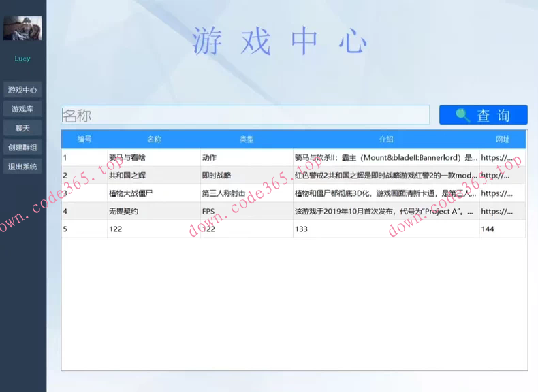
Task: Click the https URL cell of row 1
Action: pyautogui.click(x=503, y=158)
